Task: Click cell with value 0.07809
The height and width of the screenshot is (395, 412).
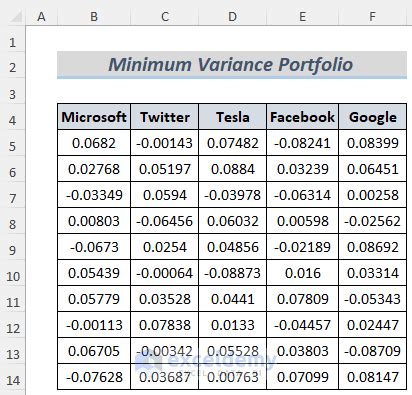Action: (x=303, y=299)
